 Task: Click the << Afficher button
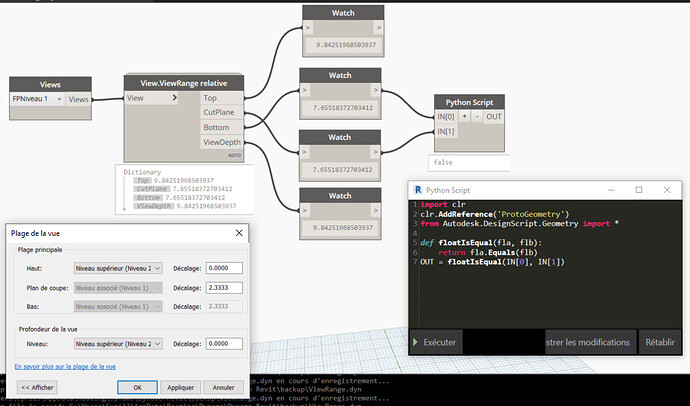37,387
